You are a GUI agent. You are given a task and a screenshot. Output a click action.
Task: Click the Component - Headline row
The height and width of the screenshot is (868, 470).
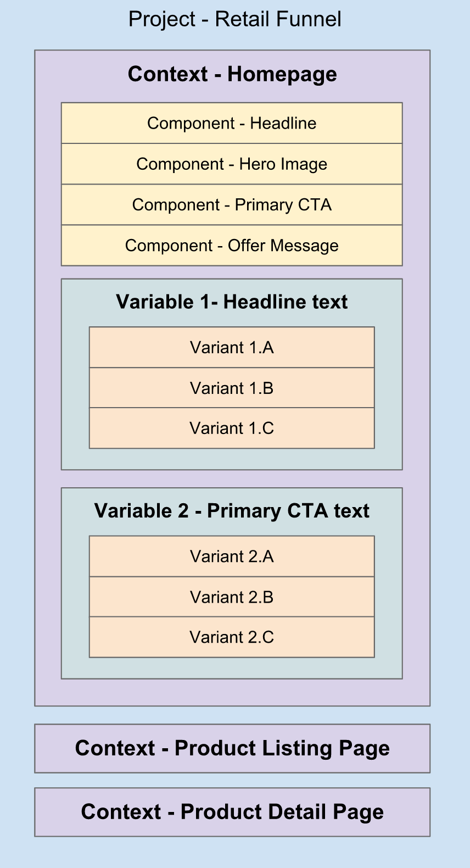tap(232, 123)
